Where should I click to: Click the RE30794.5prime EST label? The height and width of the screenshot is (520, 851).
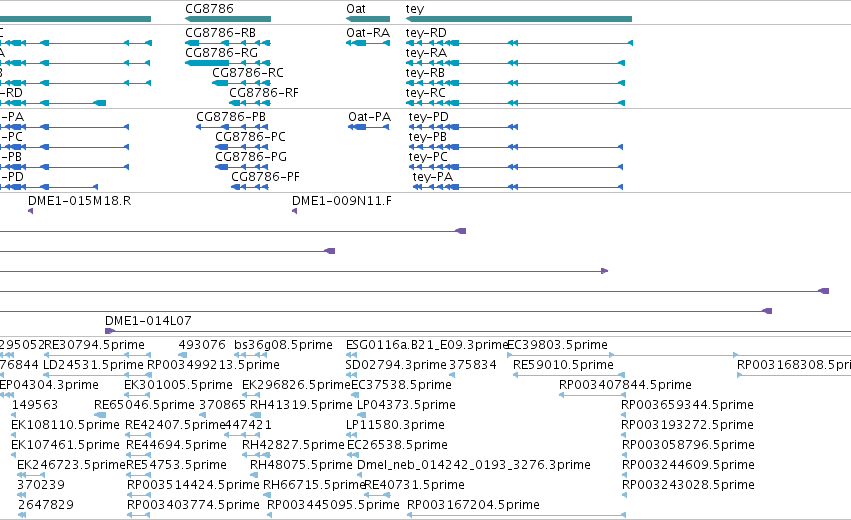pyautogui.click(x=94, y=345)
